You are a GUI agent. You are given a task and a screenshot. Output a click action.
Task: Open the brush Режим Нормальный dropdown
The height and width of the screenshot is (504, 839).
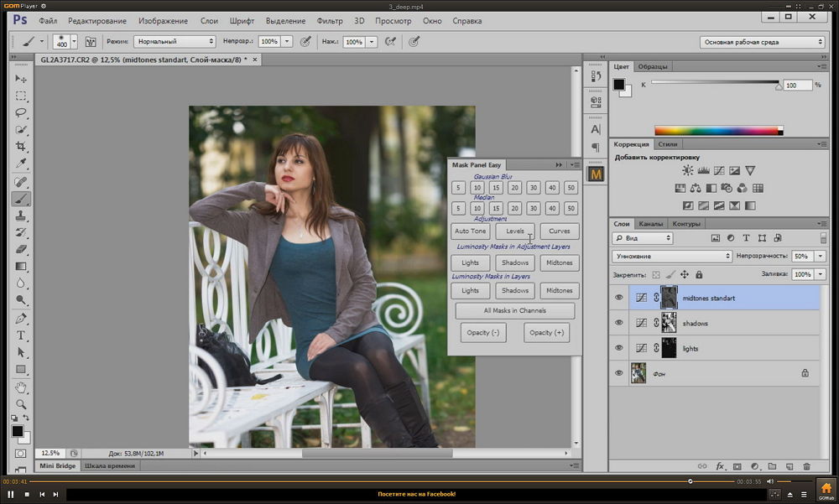[175, 41]
